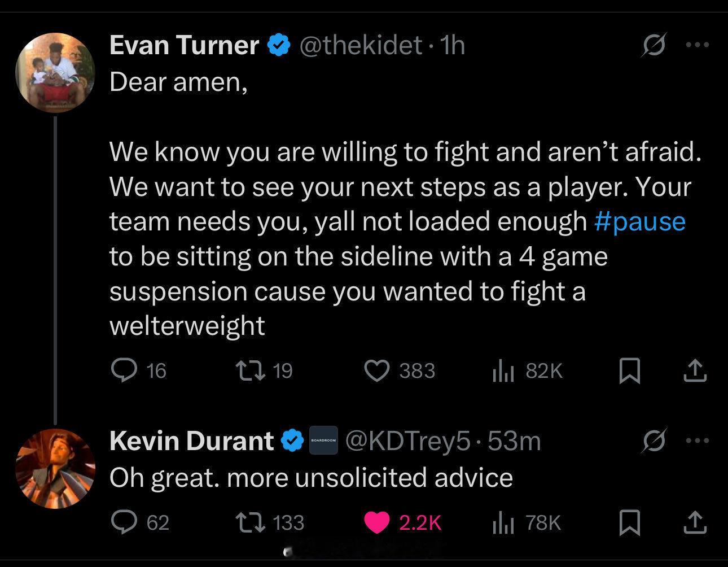
Task: View analytics for Evan Turner's tweet
Action: pyautogui.click(x=502, y=370)
